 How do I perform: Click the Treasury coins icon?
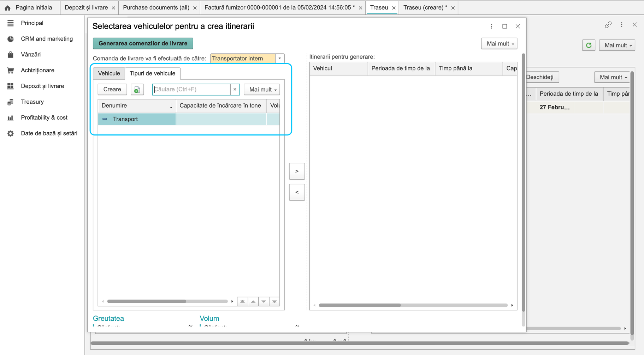click(x=11, y=102)
